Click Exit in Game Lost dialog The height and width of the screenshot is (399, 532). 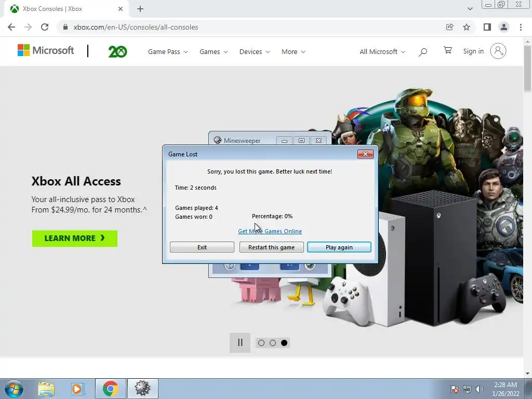(202, 247)
